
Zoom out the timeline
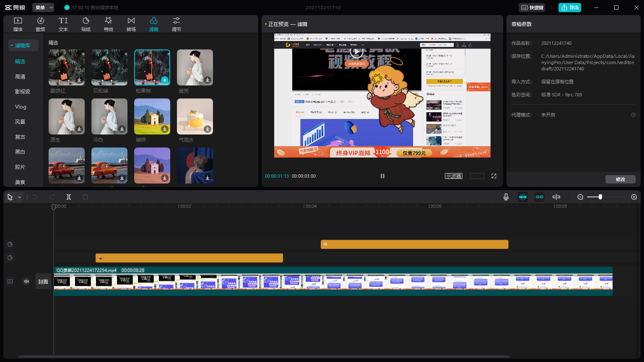tap(580, 197)
